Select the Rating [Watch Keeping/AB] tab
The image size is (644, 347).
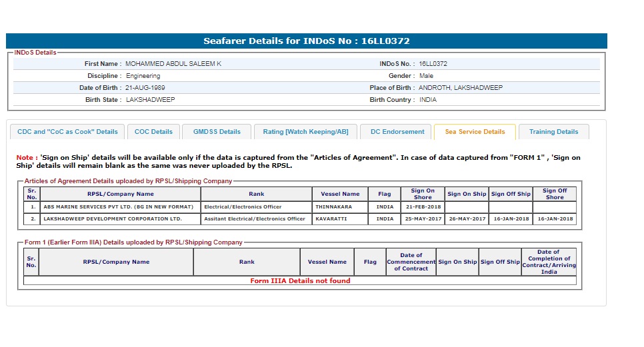[x=305, y=132]
